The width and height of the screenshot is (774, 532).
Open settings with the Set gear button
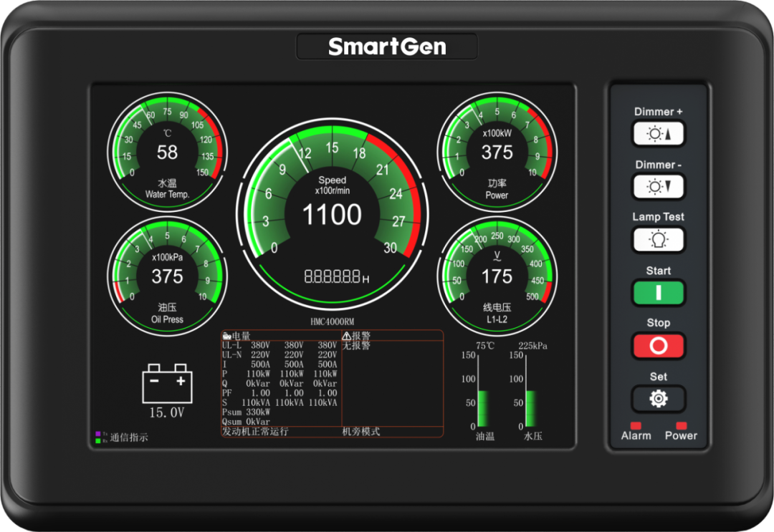(x=659, y=398)
